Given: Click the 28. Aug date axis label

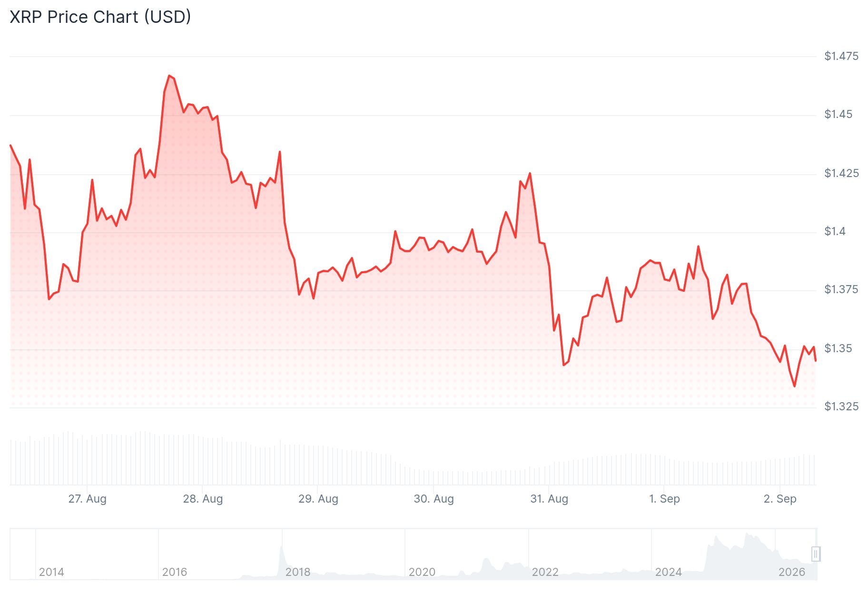Looking at the screenshot, I should pyautogui.click(x=203, y=499).
